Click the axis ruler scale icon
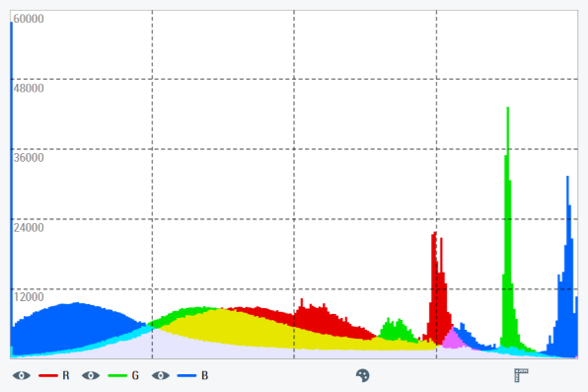Image resolution: width=588 pixels, height=392 pixels. pos(521,375)
